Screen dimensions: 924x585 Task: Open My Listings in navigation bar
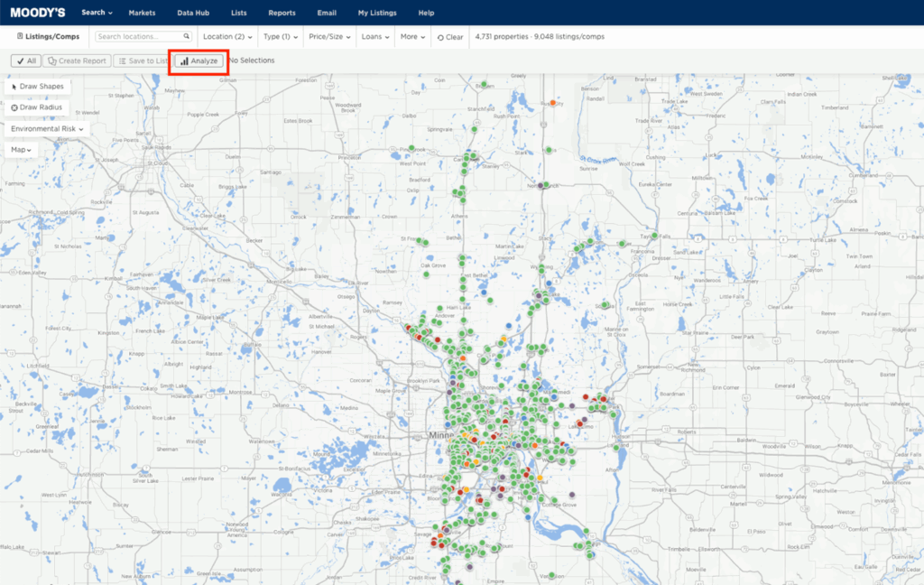377,13
